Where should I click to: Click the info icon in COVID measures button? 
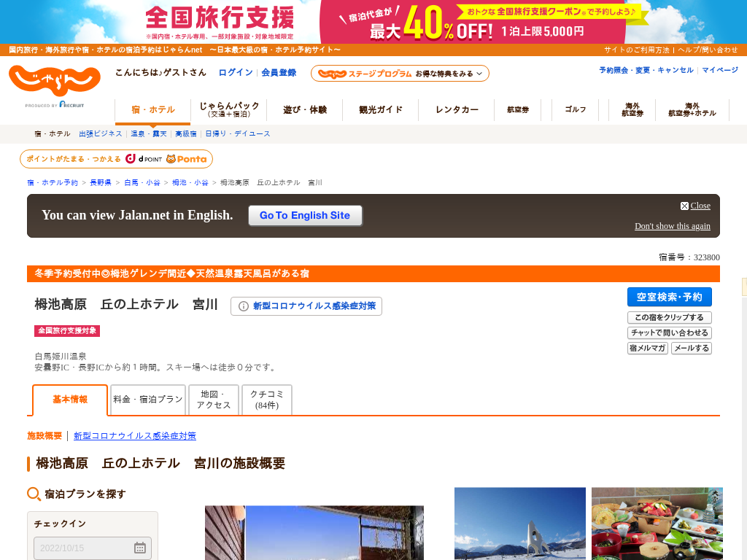point(243,306)
